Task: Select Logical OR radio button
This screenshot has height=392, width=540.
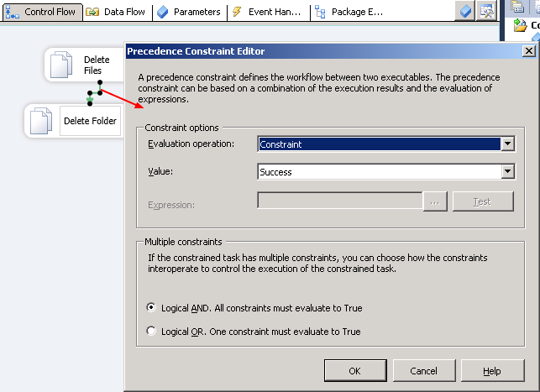Action: [151, 331]
